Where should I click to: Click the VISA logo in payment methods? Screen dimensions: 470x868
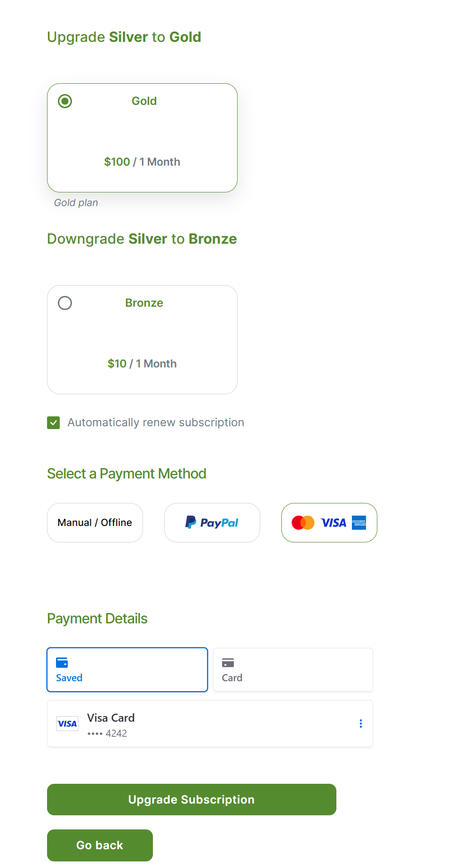coord(333,523)
